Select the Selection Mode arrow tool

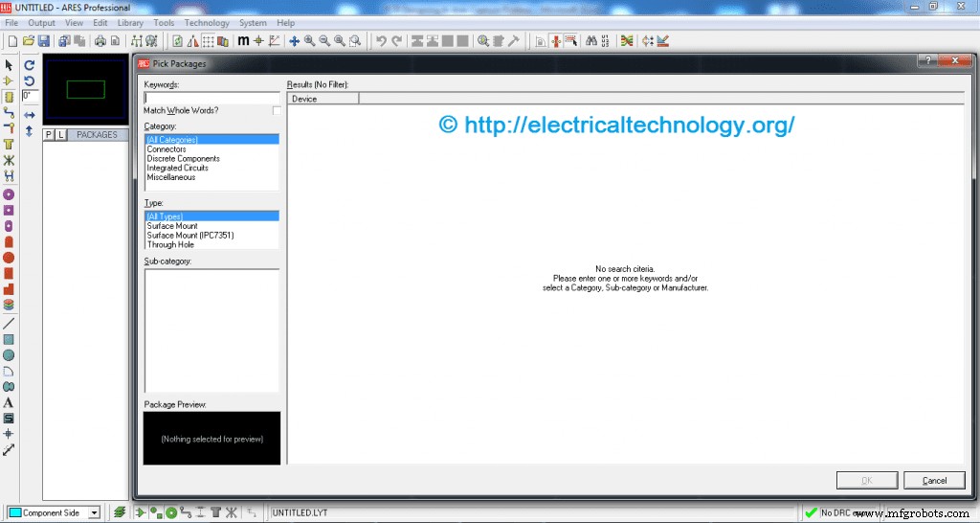(x=9, y=65)
